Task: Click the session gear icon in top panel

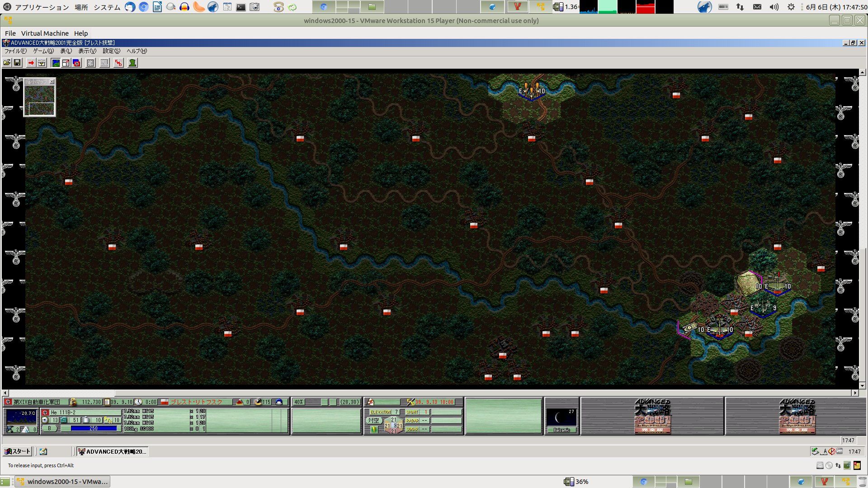Action: pyautogui.click(x=791, y=7)
